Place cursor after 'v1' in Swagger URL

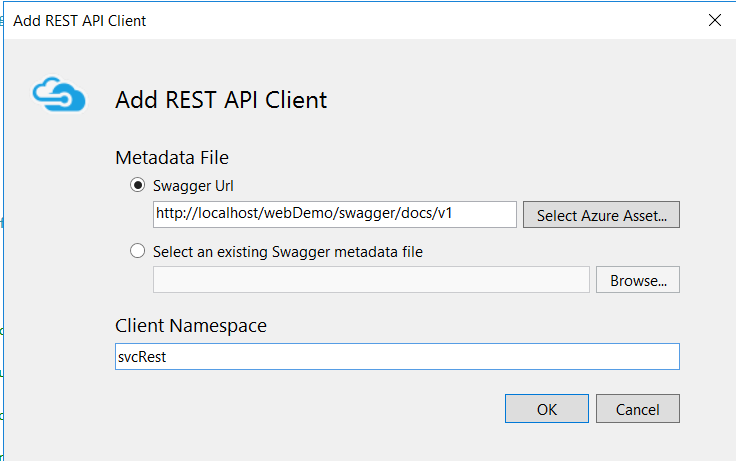tap(453, 214)
